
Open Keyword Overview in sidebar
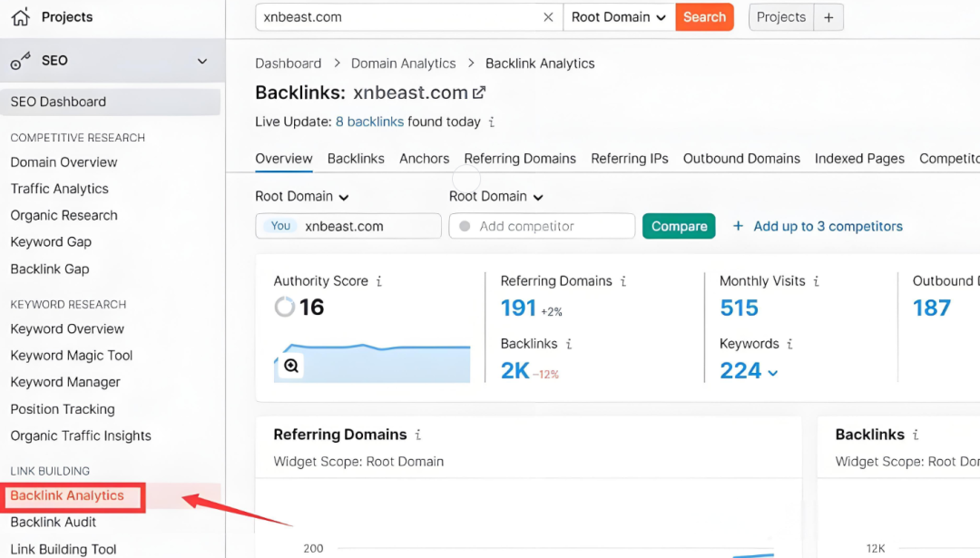[x=67, y=328]
